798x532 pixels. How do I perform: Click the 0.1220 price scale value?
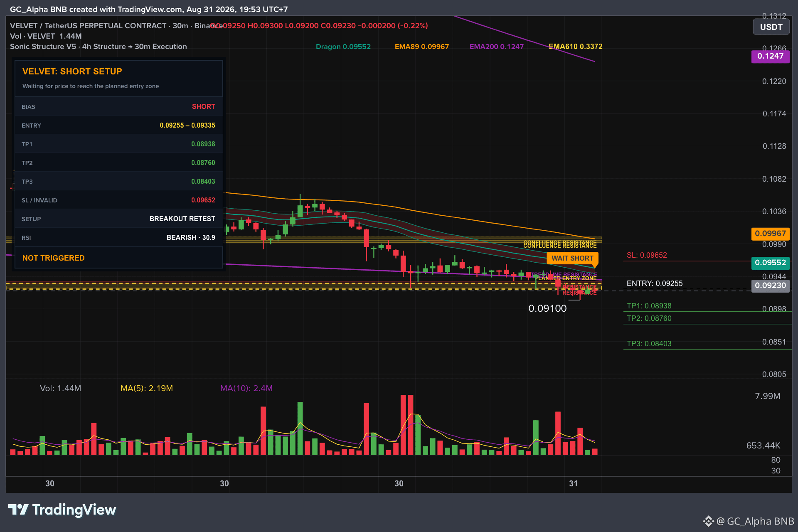pyautogui.click(x=774, y=81)
